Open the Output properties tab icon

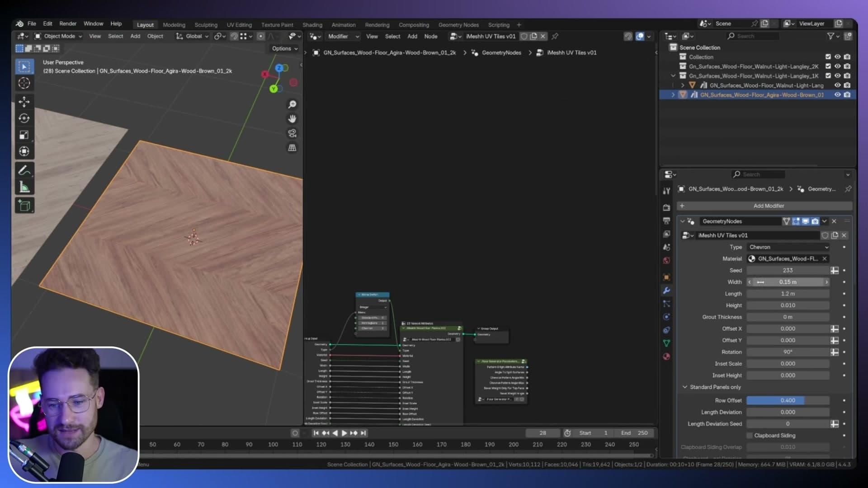point(666,221)
